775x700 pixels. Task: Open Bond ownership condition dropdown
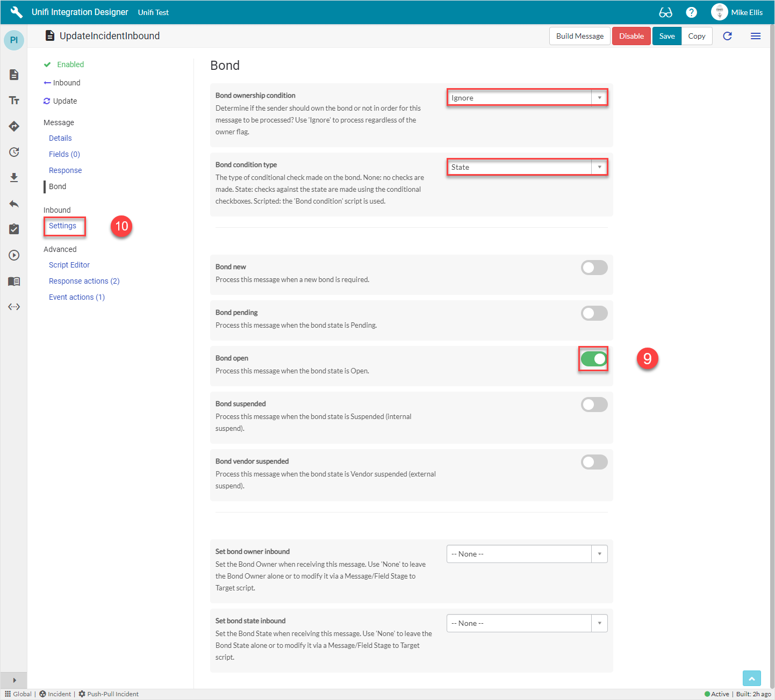click(527, 98)
